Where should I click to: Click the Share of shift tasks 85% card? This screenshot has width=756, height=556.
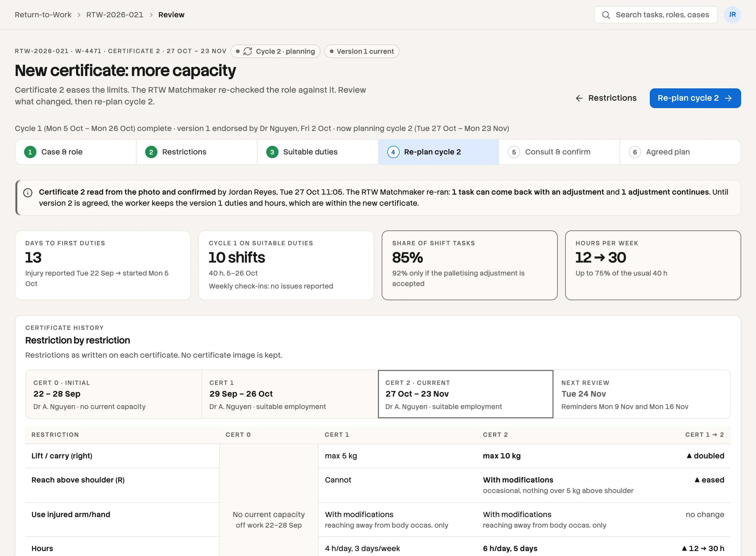(469, 265)
